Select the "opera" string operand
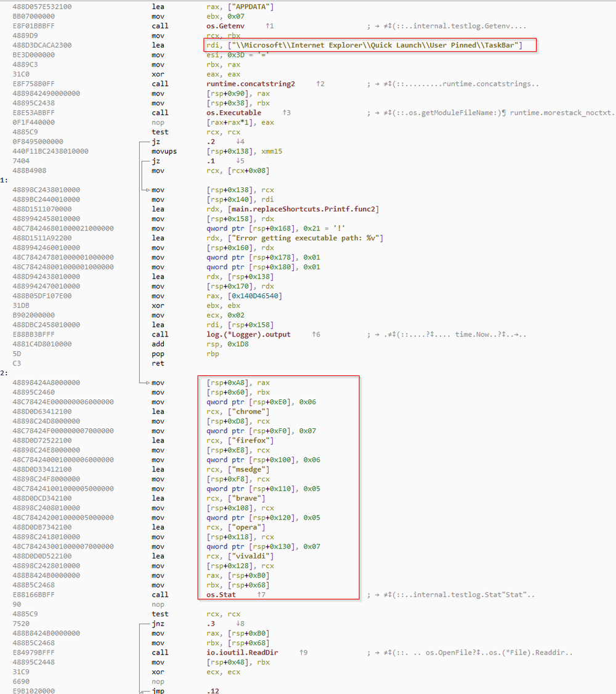 coord(246,528)
